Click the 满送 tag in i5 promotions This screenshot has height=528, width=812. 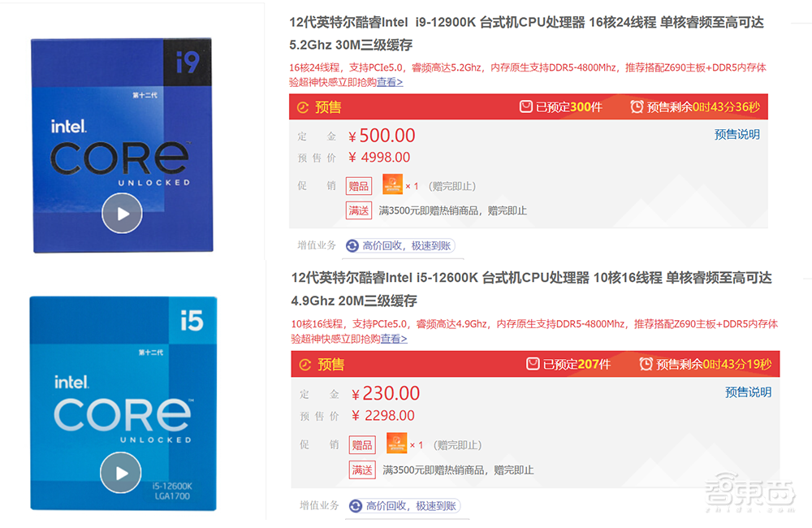pos(362,470)
